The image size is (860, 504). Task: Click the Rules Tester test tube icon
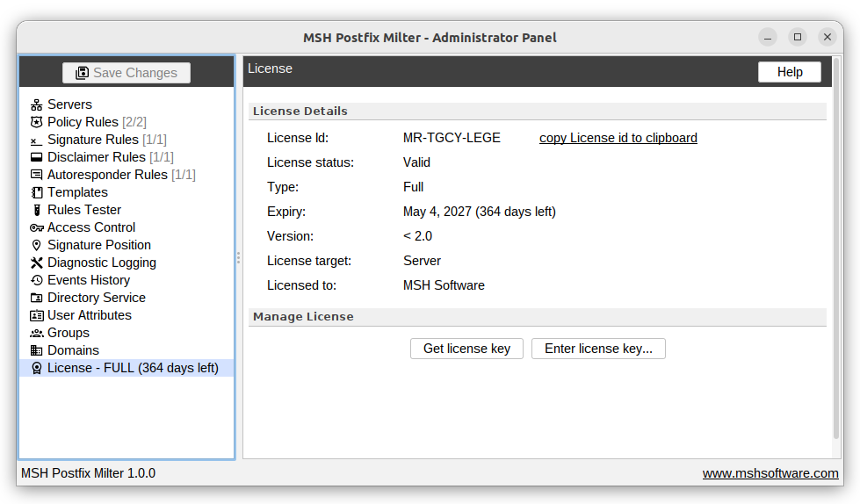pyautogui.click(x=36, y=210)
